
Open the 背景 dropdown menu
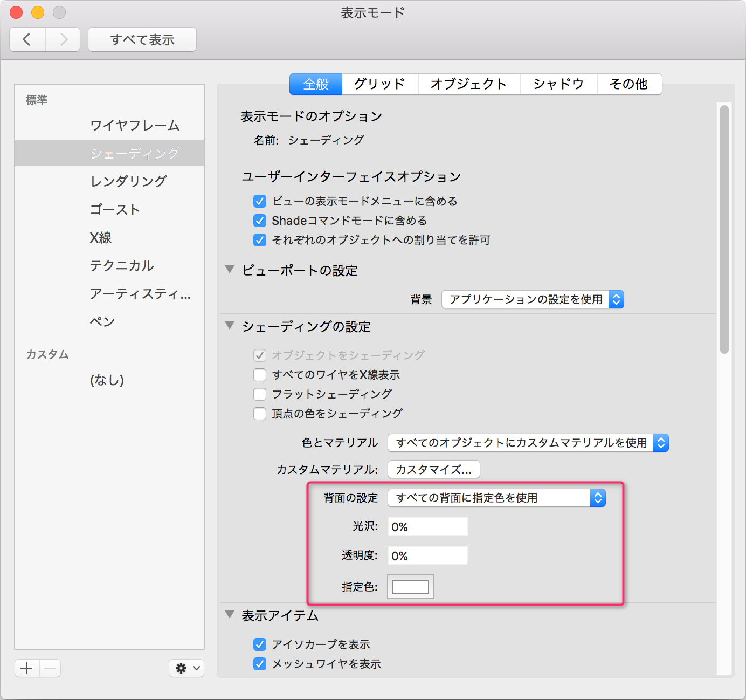coord(533,299)
